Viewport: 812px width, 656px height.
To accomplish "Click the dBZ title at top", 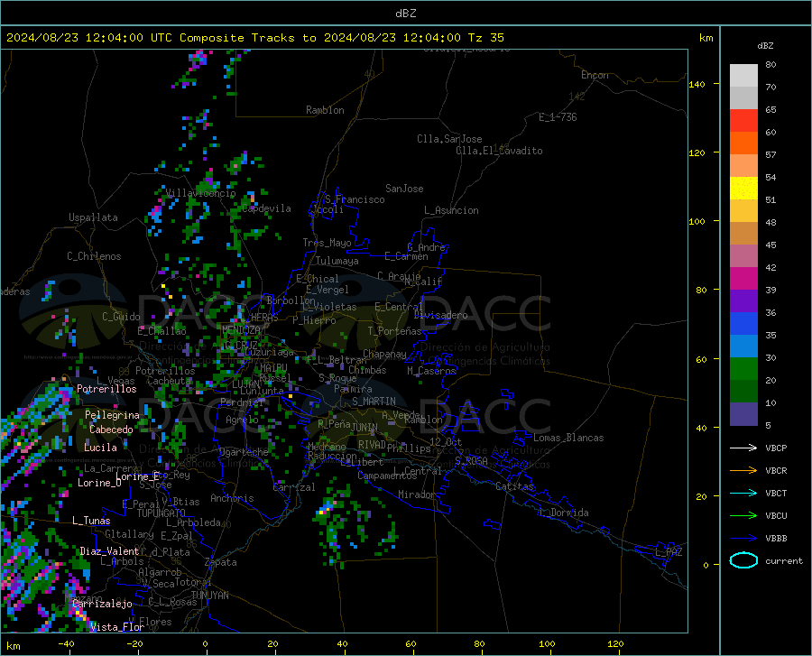I will click(405, 14).
